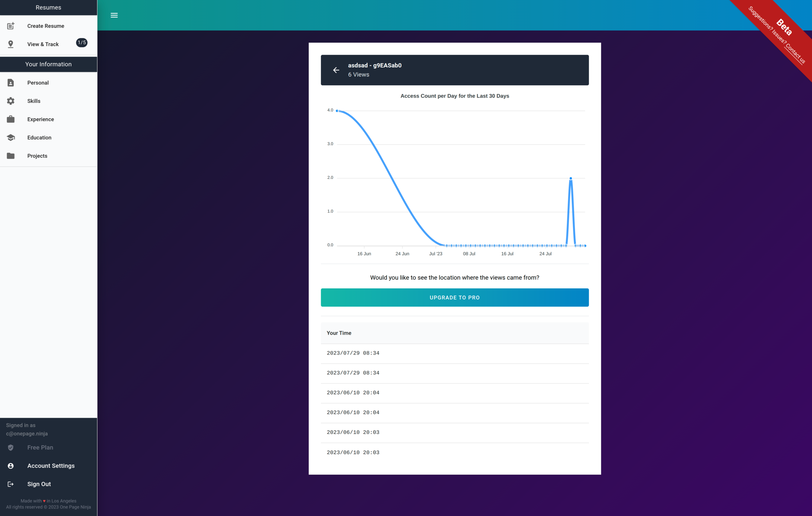Click the View & Track pin icon

pos(11,44)
